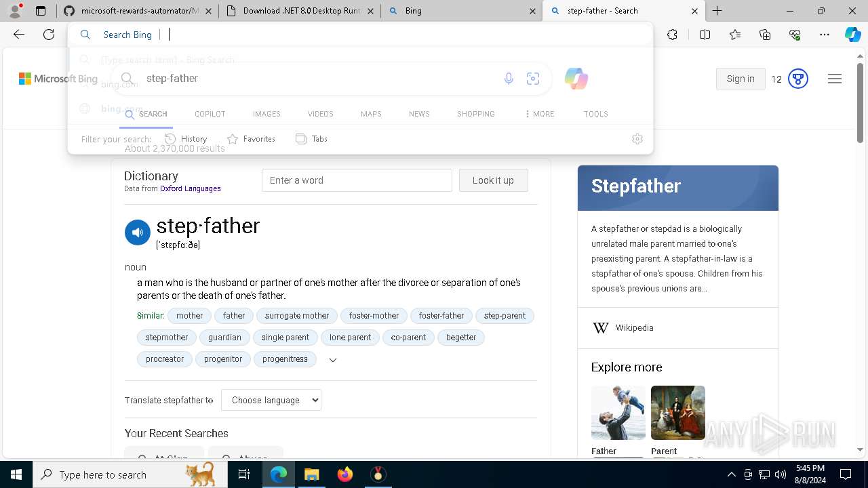
Task: Open the Copilot sidebar icon
Action: (852, 35)
